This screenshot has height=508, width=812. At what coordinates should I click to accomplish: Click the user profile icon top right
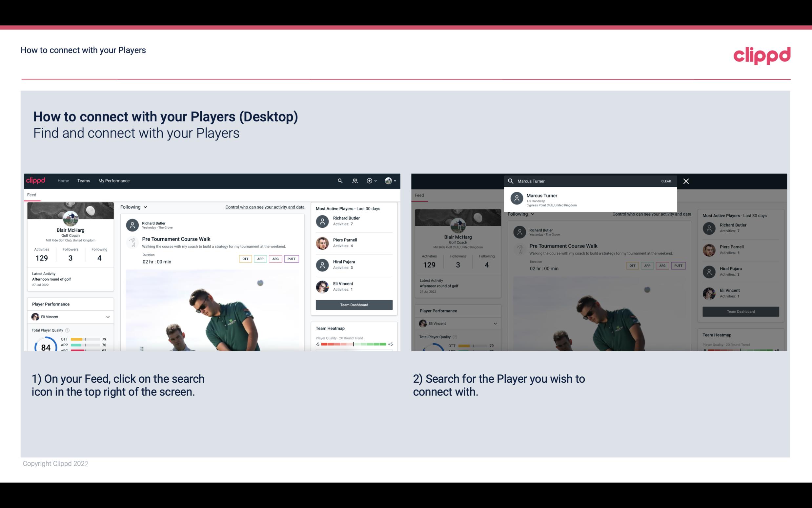388,180
